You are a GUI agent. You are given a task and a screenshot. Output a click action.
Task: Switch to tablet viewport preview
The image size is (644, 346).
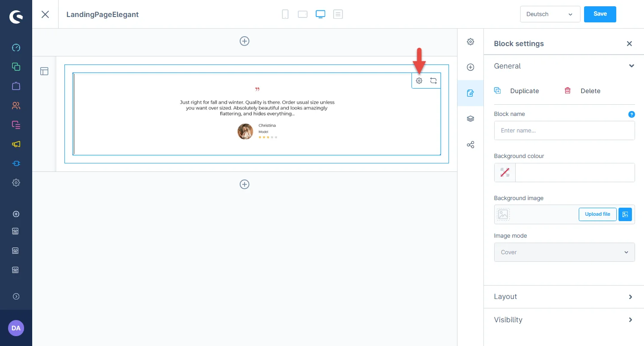click(303, 14)
